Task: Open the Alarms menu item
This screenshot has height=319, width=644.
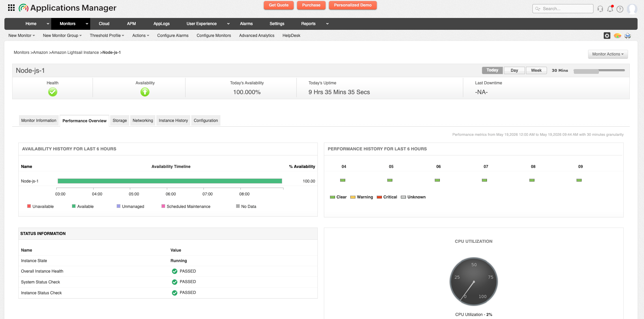Action: [x=246, y=24]
